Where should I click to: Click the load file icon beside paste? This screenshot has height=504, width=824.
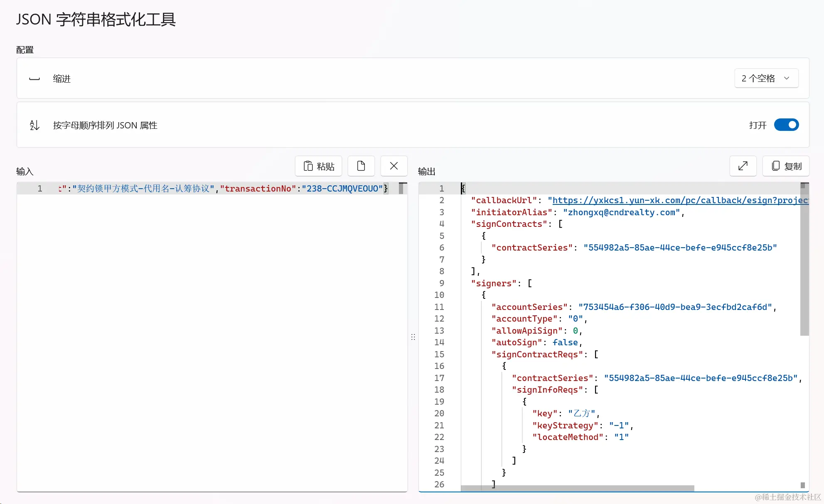click(361, 166)
